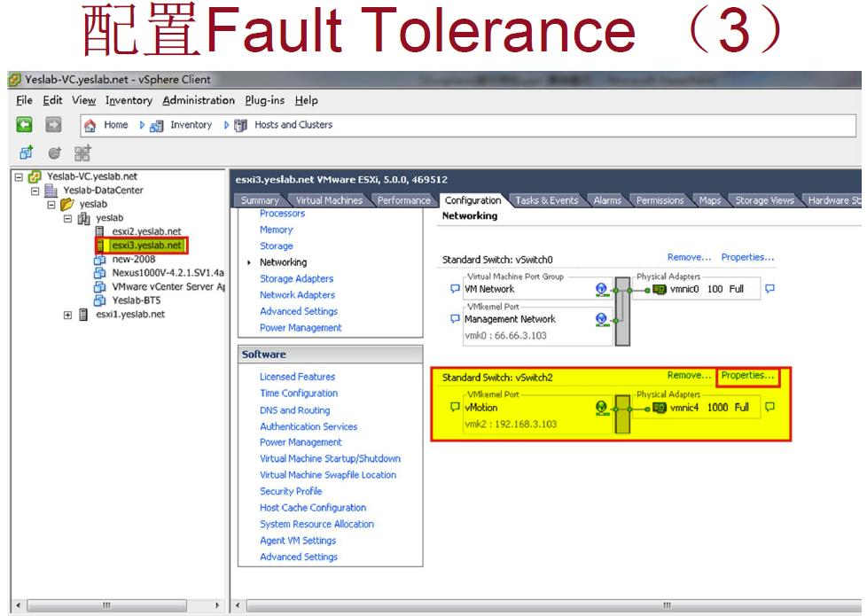Click the vMotion port globe icon
Viewport: 867px width, 616px height.
point(602,408)
